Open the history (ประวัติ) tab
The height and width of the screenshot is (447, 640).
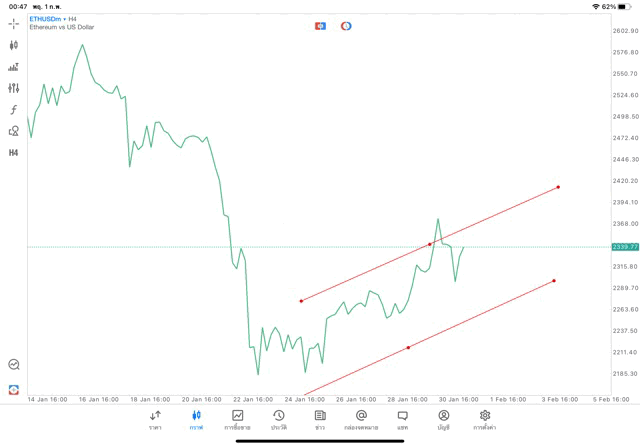click(279, 420)
